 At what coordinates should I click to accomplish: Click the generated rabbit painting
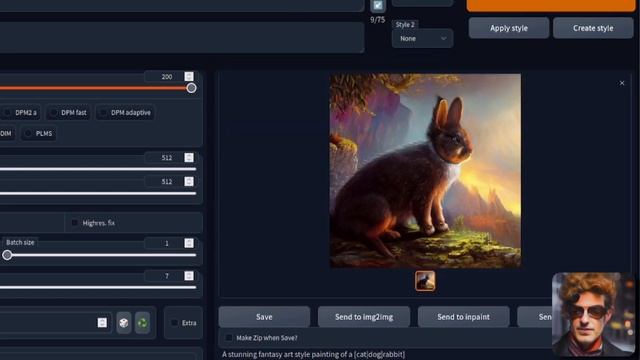click(425, 171)
